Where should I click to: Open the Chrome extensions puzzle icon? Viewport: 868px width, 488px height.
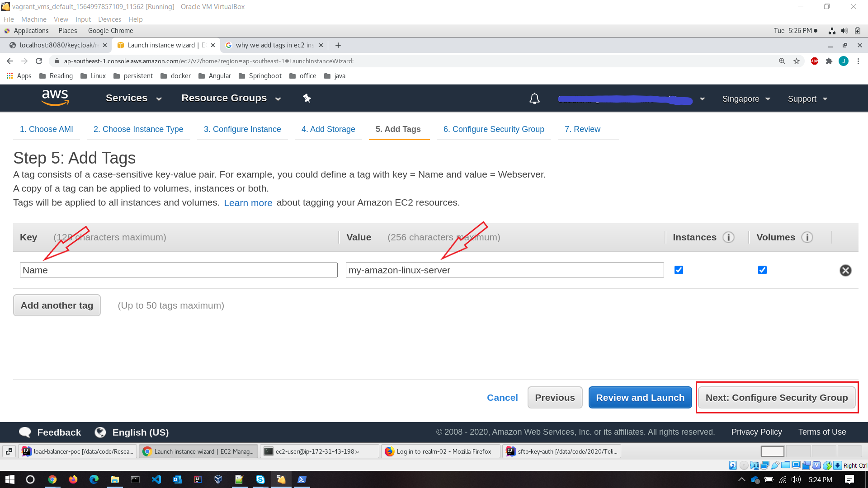point(829,61)
